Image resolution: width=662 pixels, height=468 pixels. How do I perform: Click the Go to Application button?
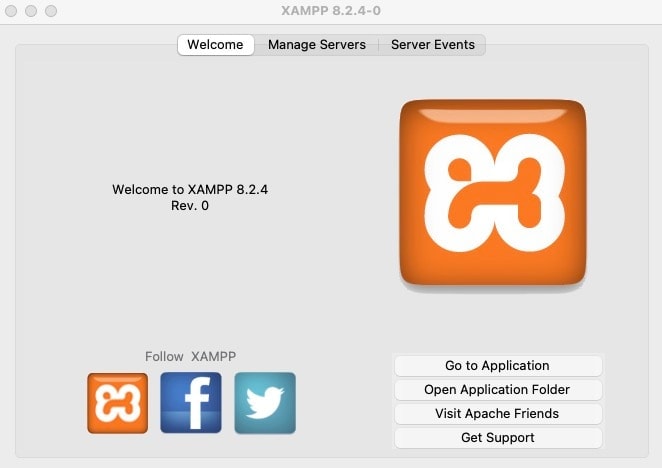coord(498,365)
